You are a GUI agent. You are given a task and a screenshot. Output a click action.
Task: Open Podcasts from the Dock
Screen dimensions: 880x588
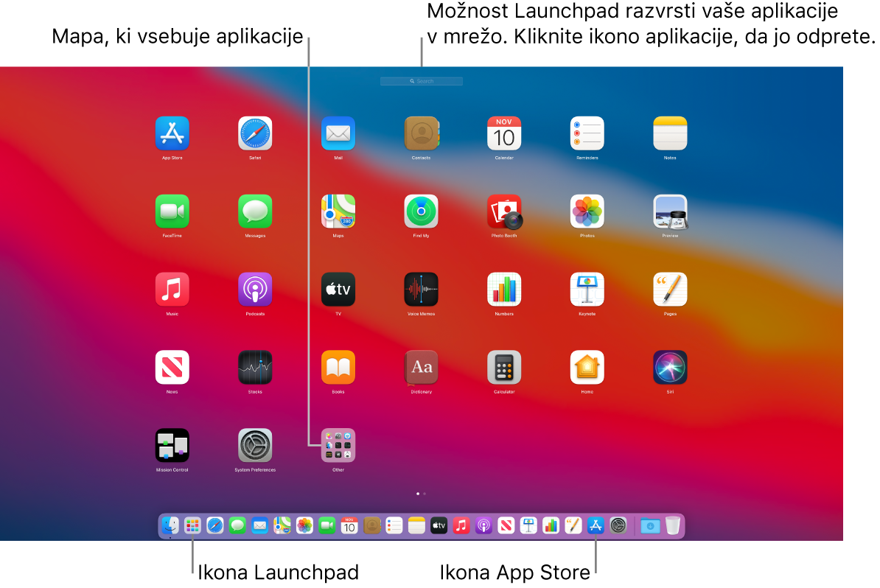(x=483, y=525)
